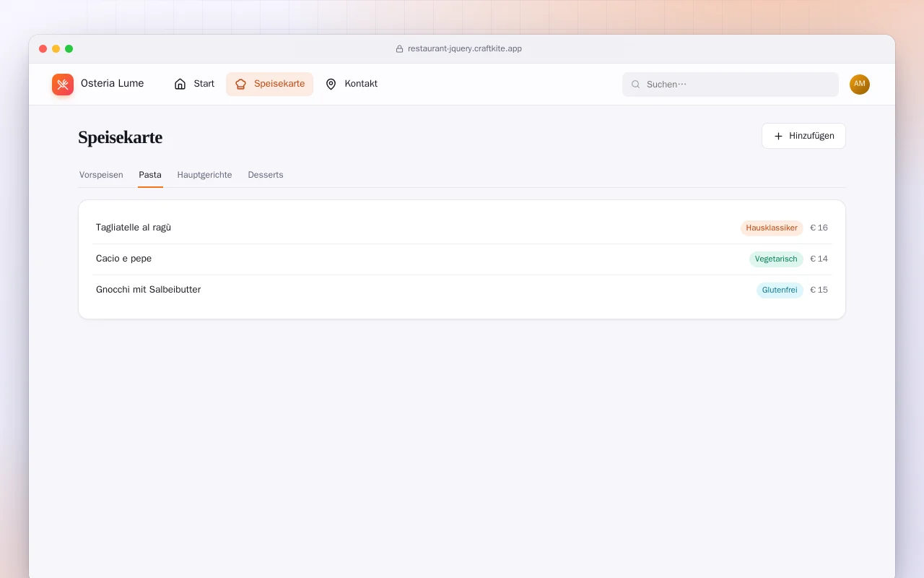Click the Kontakt map pin icon

click(x=331, y=84)
